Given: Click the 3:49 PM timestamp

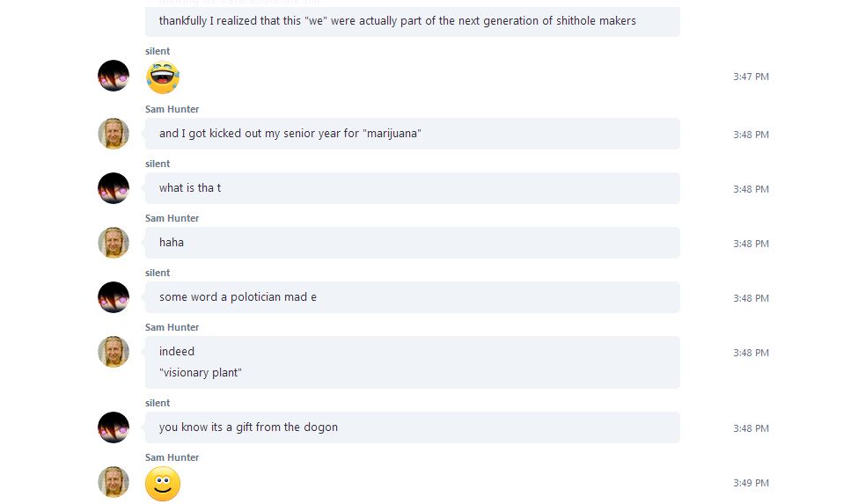Looking at the screenshot, I should pyautogui.click(x=751, y=483).
